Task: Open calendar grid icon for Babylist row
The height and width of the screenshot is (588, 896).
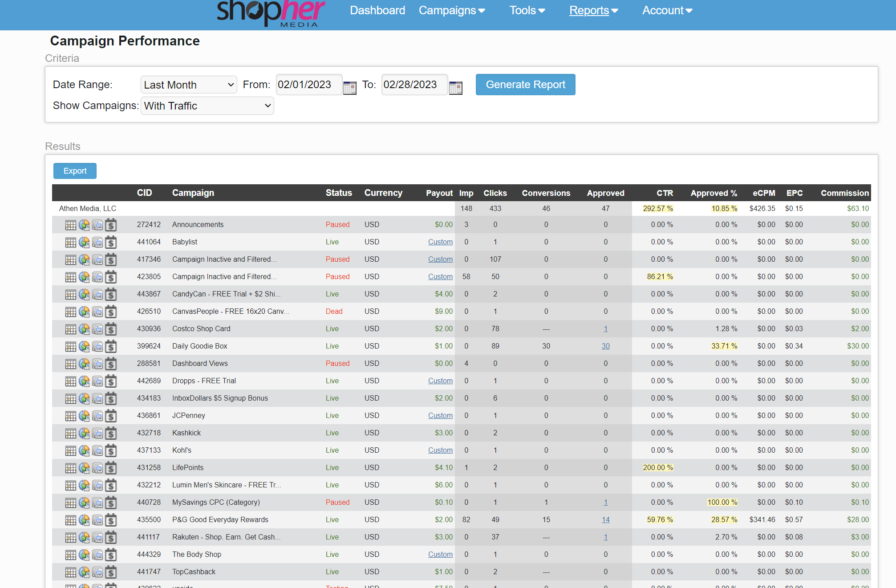Action: (x=71, y=242)
